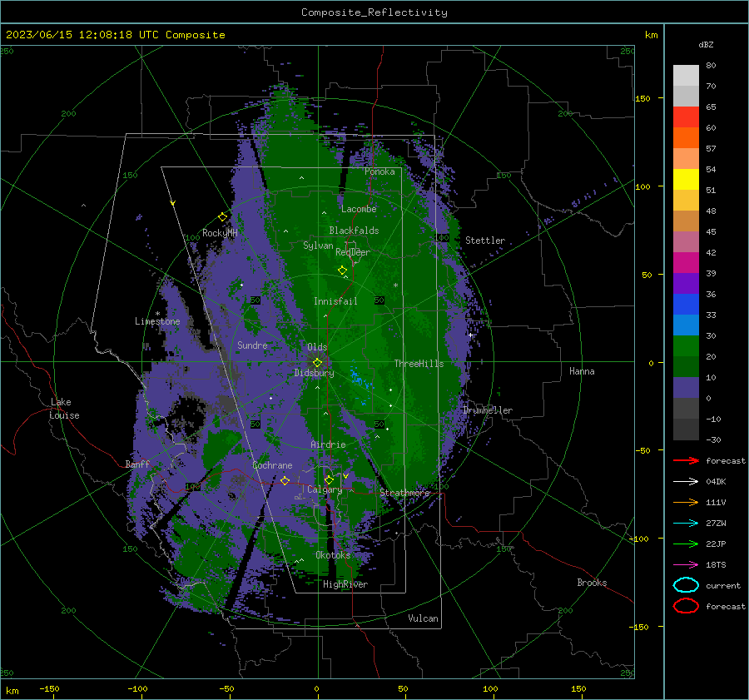This screenshot has height=700, width=749.
Task: Click the Limestone label
Action: tap(157, 321)
